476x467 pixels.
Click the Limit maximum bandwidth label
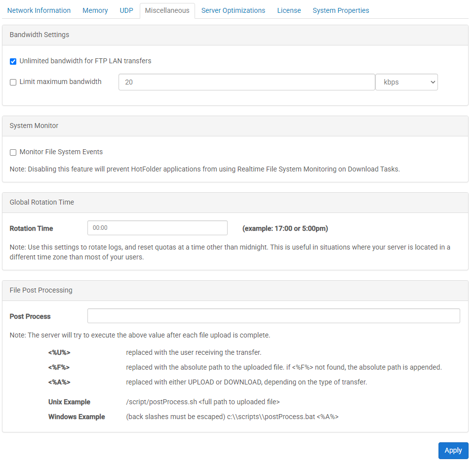pyautogui.click(x=60, y=82)
